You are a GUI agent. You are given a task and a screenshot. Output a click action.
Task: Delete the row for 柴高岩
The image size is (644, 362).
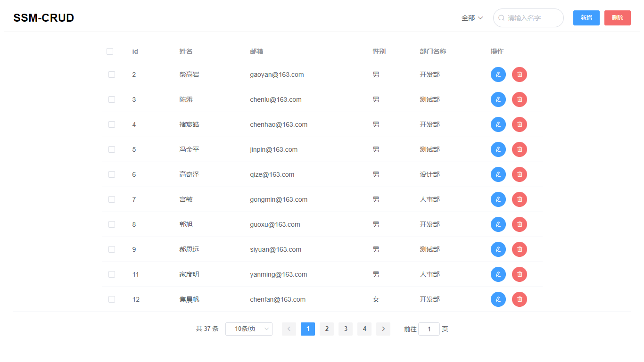pyautogui.click(x=520, y=74)
